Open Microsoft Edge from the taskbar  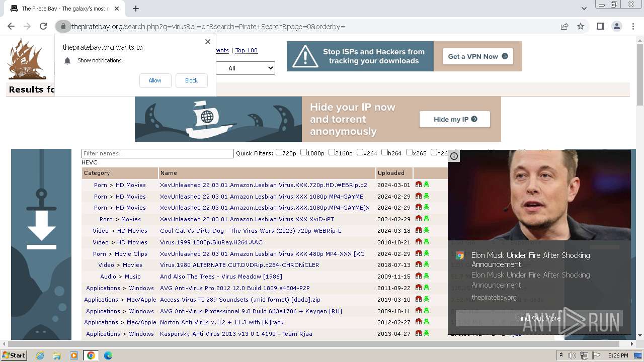tap(108, 355)
